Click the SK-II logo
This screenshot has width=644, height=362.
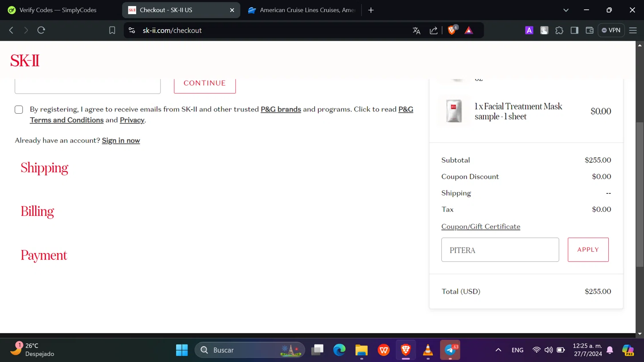click(x=25, y=60)
